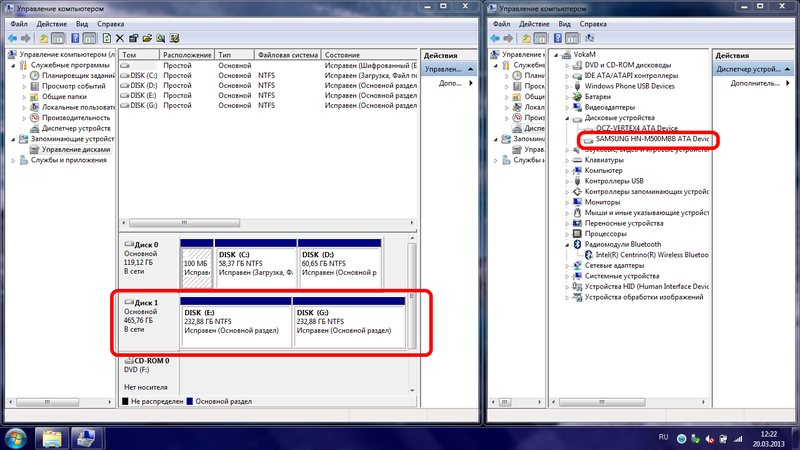This screenshot has height=450, width=800.
Task: Click Forward arrow in Device Manager window toolbar
Action: click(x=508, y=38)
